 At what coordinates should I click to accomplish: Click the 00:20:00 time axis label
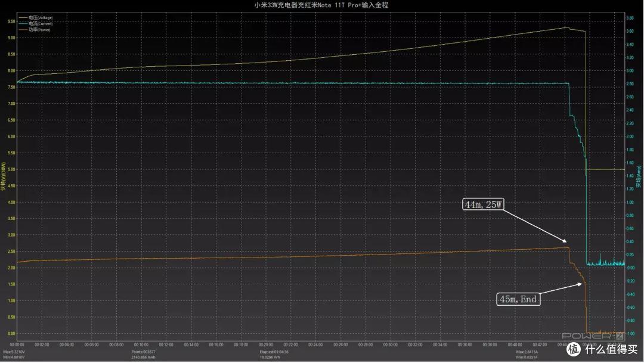(x=266, y=345)
